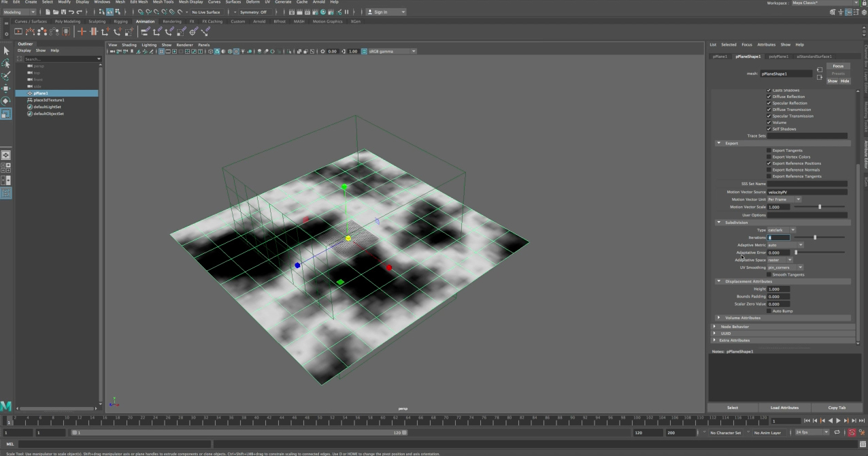868x456 pixels.
Task: Click the Open Scene folder icon
Action: tap(56, 12)
